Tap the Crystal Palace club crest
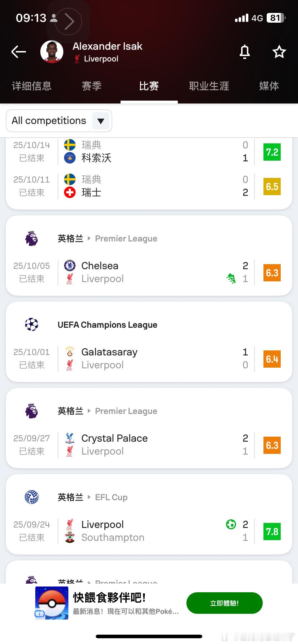 click(x=69, y=438)
